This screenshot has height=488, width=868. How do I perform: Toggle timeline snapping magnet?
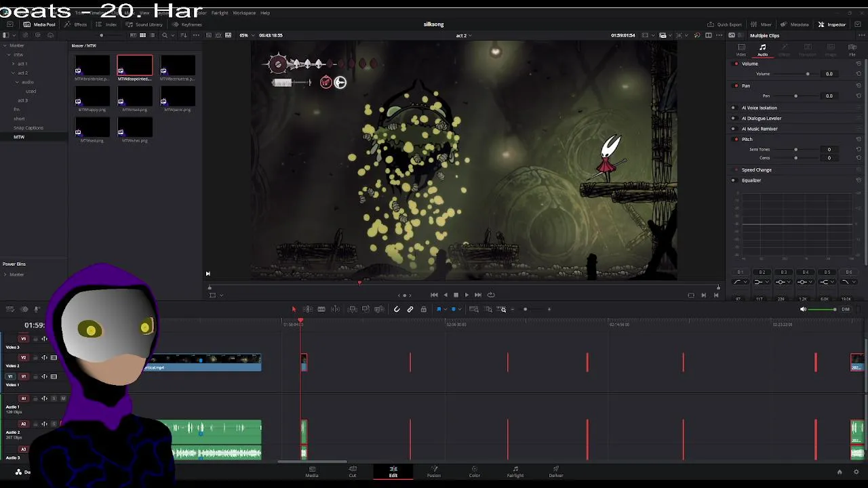397,309
